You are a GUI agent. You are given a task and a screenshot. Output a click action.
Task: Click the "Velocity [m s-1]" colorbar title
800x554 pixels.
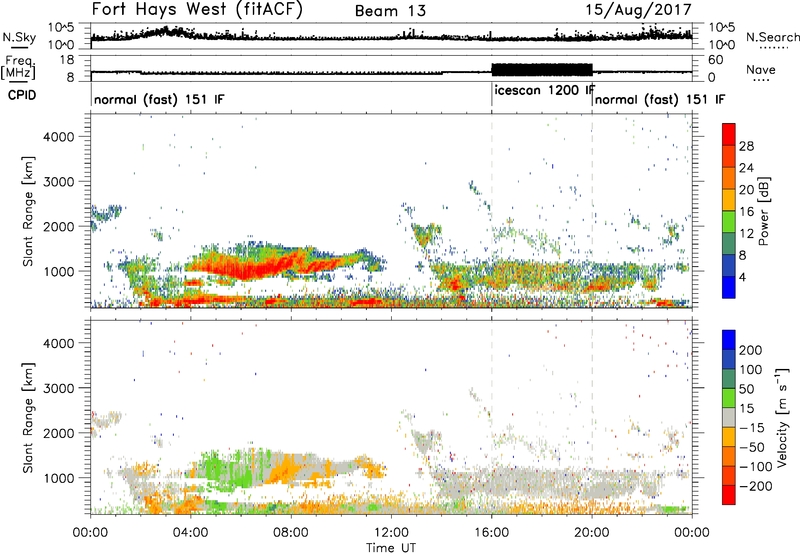point(782,417)
